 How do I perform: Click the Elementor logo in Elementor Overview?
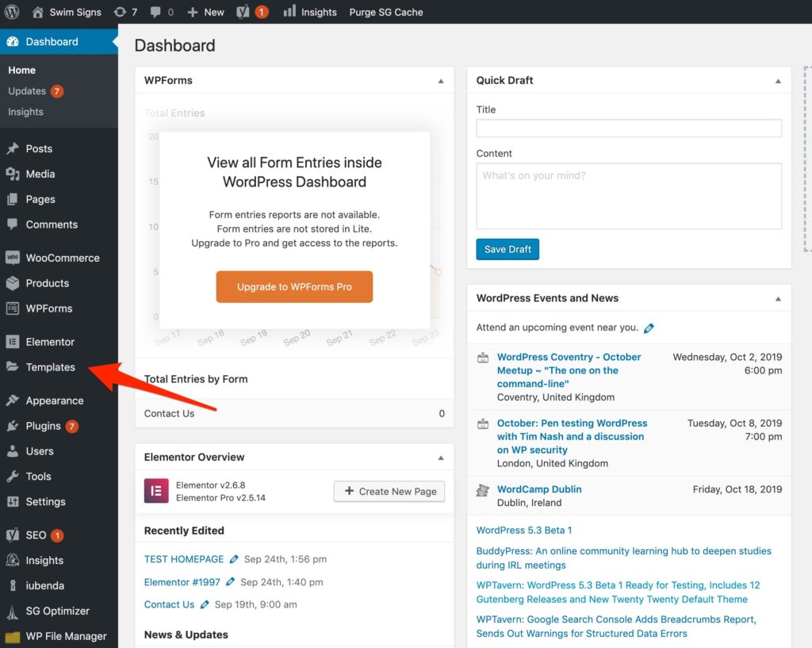click(156, 491)
